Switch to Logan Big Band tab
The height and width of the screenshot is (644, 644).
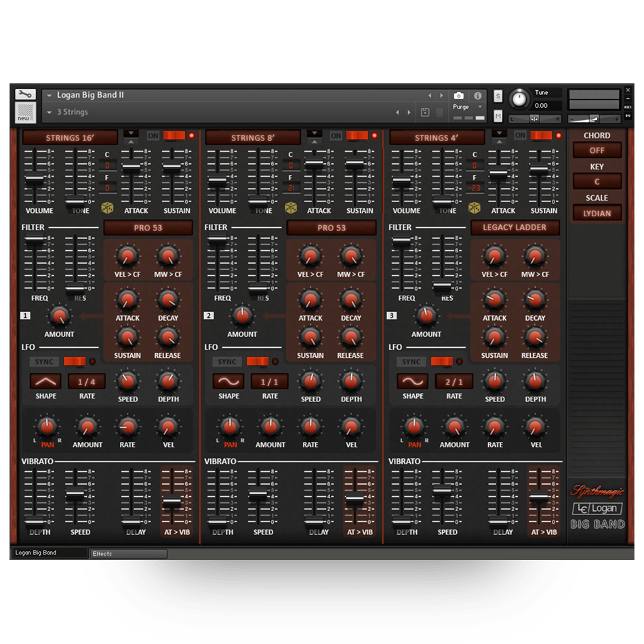tap(49, 552)
